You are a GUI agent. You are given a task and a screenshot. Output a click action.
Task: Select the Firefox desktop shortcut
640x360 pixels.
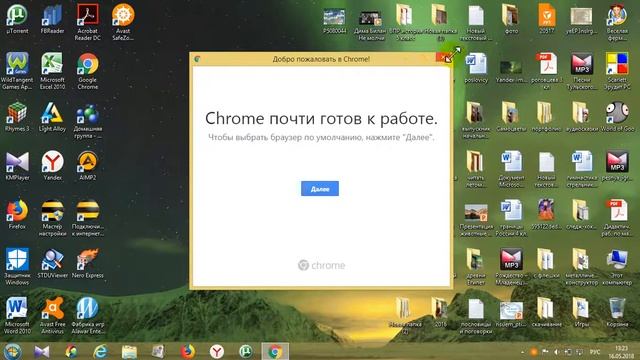point(17,214)
